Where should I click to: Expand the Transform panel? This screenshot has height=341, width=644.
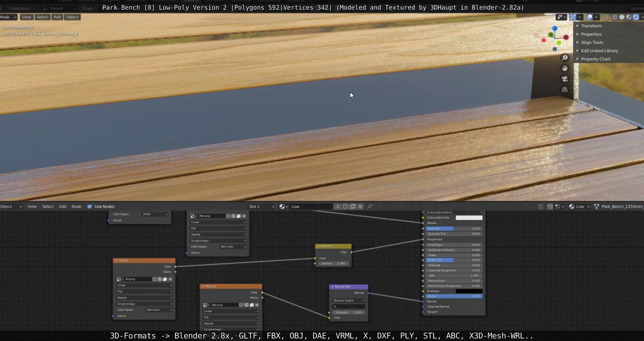click(x=591, y=26)
